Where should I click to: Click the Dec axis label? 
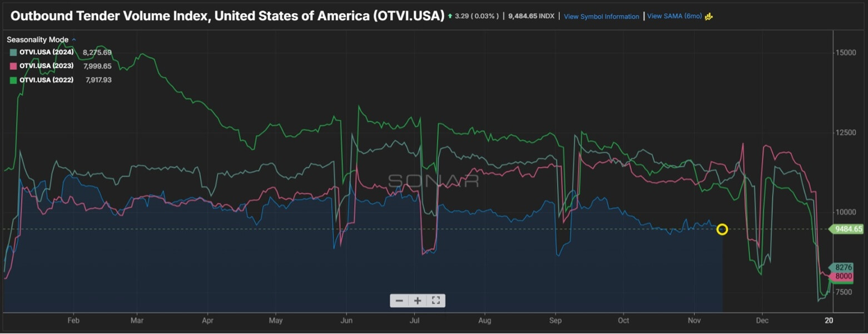(x=762, y=320)
